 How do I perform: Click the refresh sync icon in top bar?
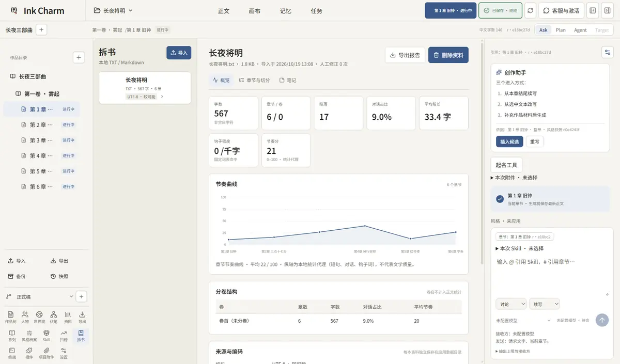point(530,10)
